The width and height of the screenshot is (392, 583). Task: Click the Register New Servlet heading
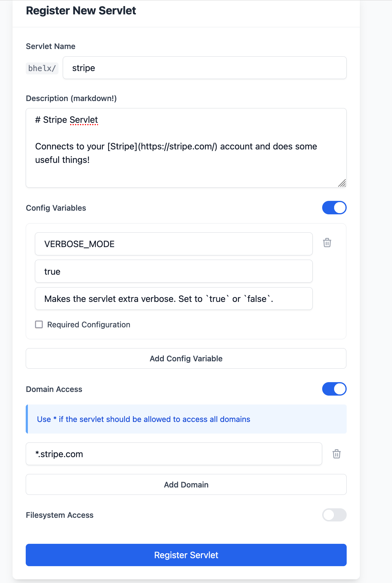point(81,10)
